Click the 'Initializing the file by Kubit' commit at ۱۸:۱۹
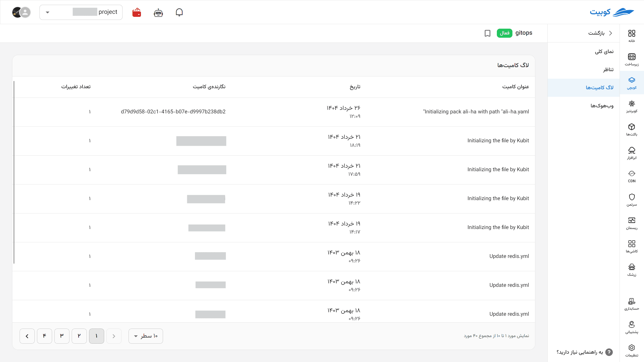This screenshot has width=644, height=362. tap(498, 141)
